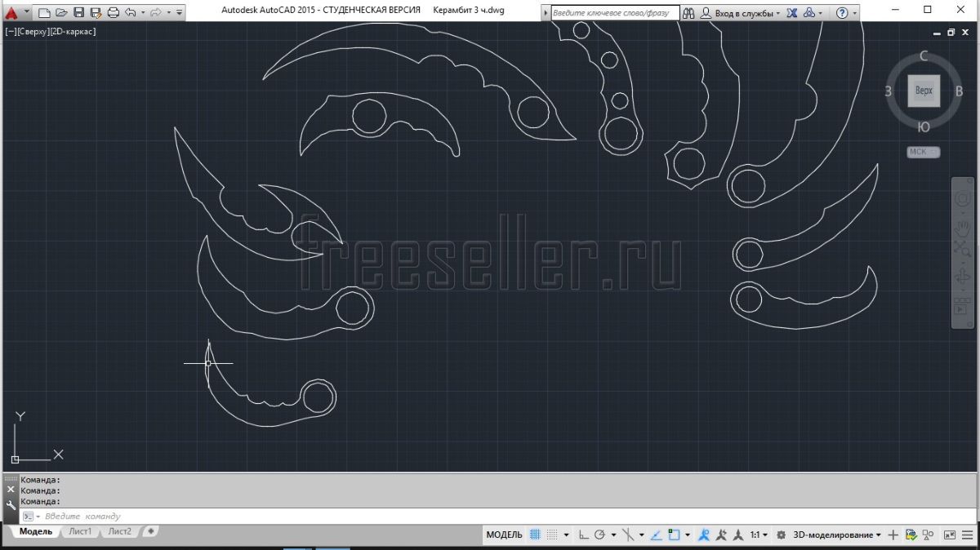
Task: Click the Plot printer icon
Action: [114, 12]
